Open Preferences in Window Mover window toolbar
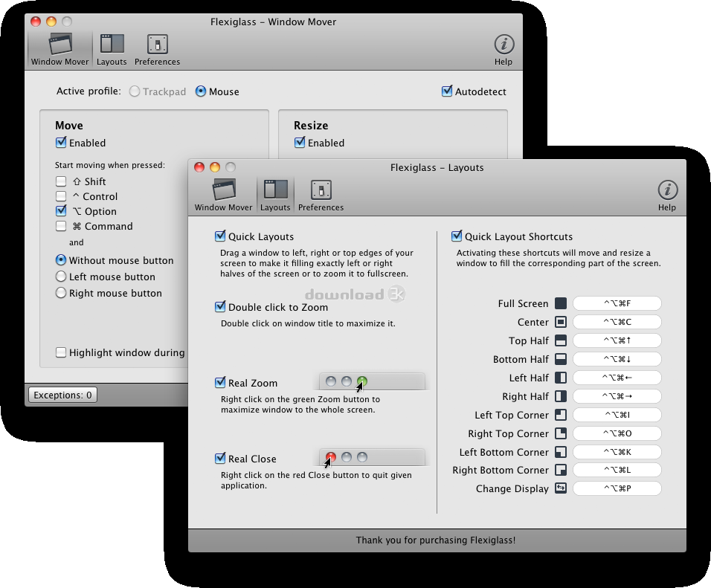711x588 pixels. click(x=158, y=49)
